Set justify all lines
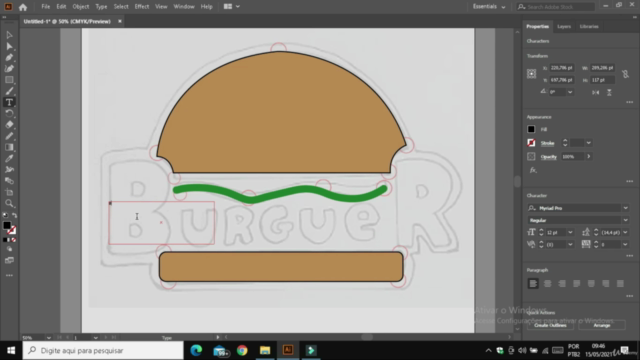Screen dimensions: 640x360 coord(620,283)
